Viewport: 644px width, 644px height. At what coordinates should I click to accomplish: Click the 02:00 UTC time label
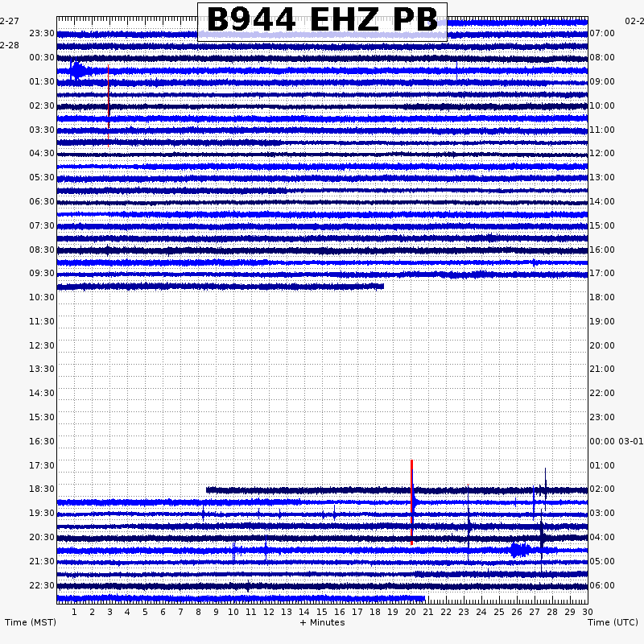[x=602, y=489]
